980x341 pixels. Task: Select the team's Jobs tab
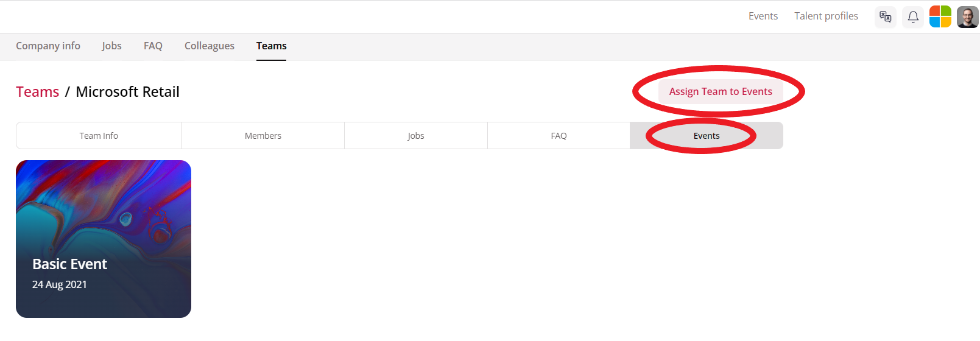tap(416, 136)
